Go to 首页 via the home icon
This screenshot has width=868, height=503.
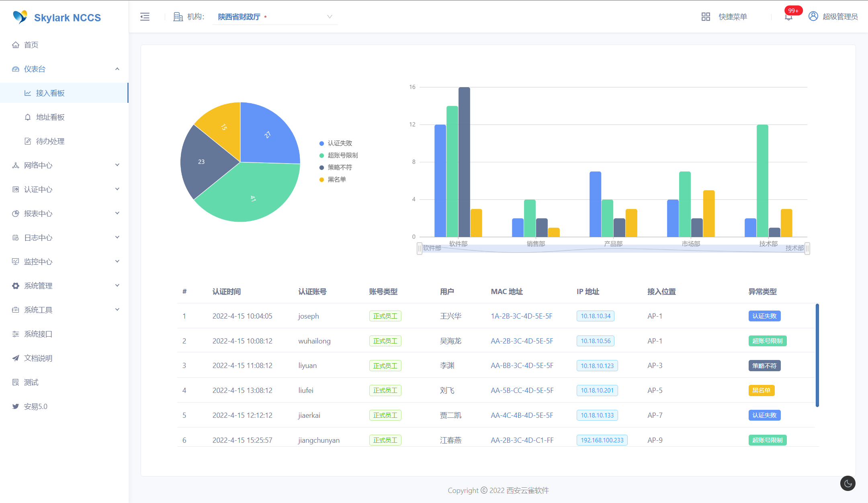(x=16, y=45)
